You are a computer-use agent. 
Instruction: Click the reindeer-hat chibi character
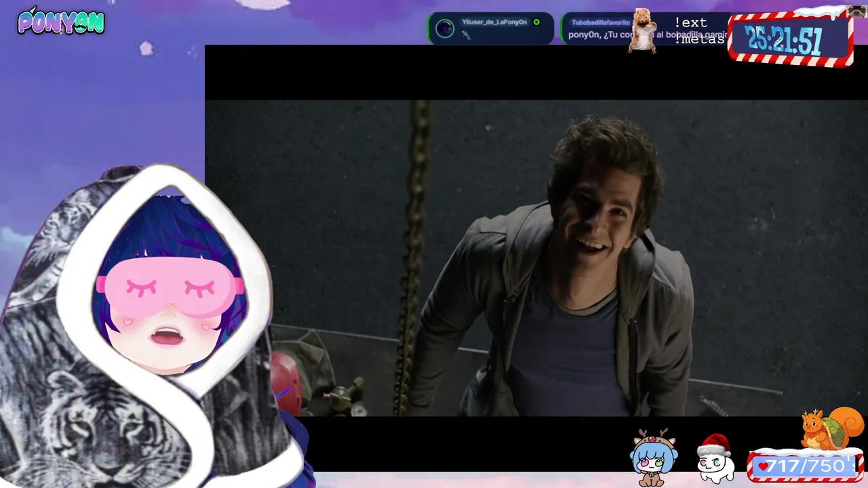coord(654,457)
